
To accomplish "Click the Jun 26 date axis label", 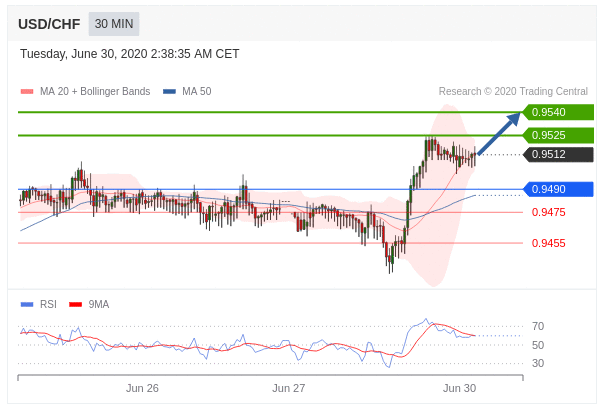I will tap(142, 388).
